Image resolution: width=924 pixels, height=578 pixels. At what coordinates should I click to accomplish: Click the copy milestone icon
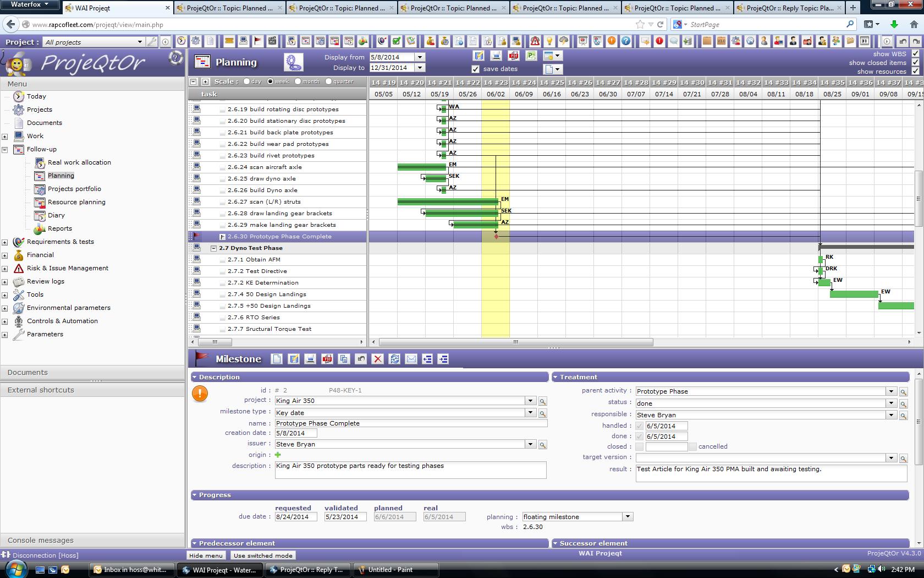(x=344, y=359)
